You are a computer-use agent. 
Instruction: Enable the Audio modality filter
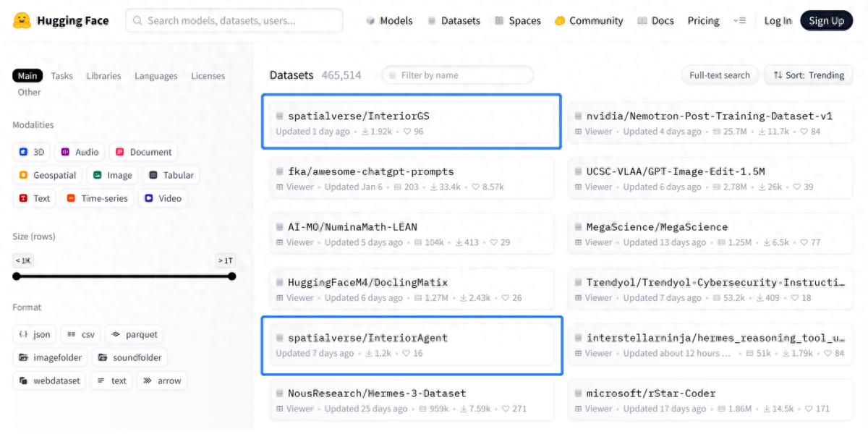80,152
